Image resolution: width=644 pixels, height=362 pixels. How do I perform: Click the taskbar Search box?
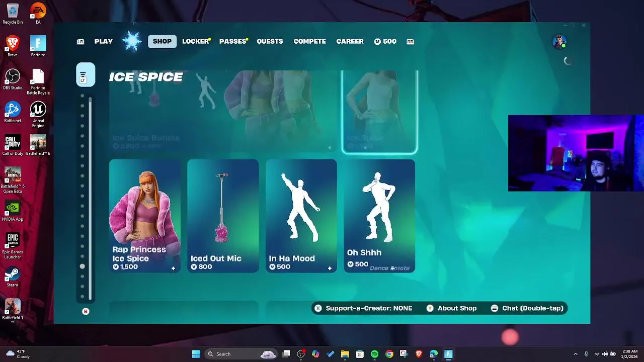(242, 354)
